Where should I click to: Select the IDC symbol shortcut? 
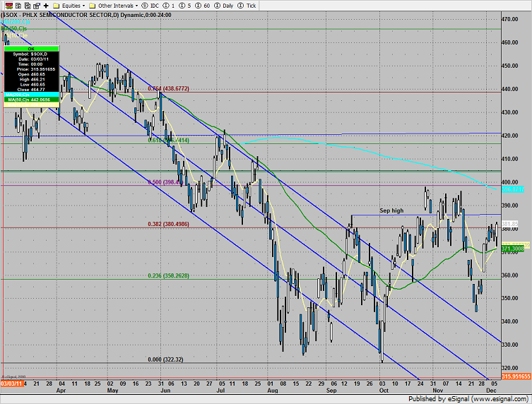[x=150, y=6]
